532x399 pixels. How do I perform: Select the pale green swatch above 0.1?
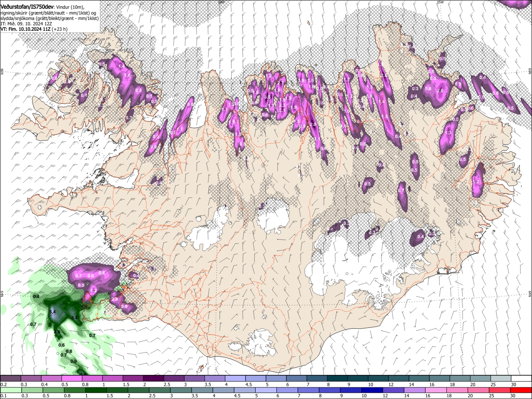pos(10,390)
